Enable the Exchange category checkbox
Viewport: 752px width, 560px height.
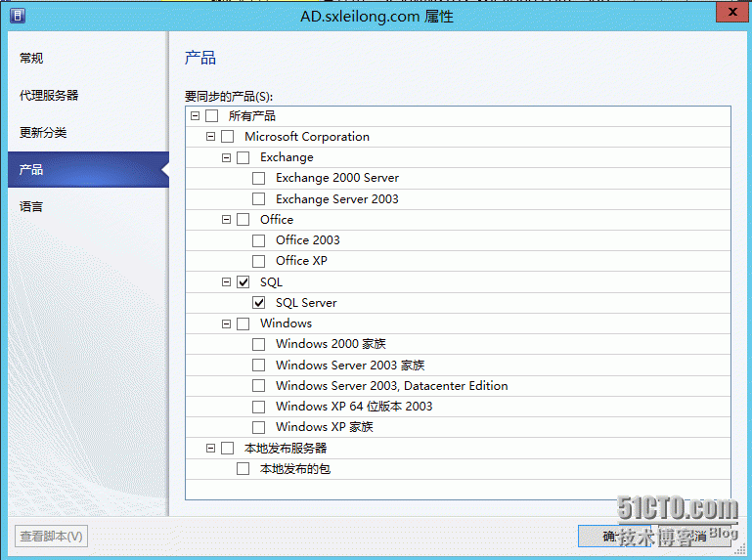[x=243, y=157]
